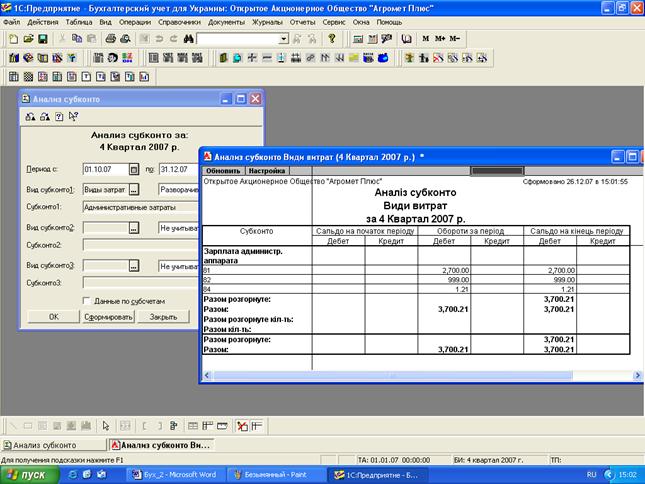Switch to the Бух_2 - Microsoft Word taskbar button

pos(174,475)
